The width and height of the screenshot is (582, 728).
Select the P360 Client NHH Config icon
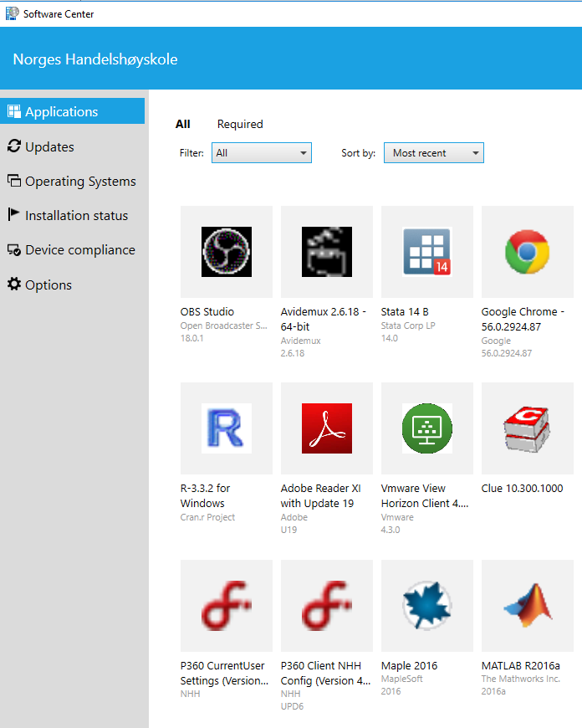(x=327, y=606)
